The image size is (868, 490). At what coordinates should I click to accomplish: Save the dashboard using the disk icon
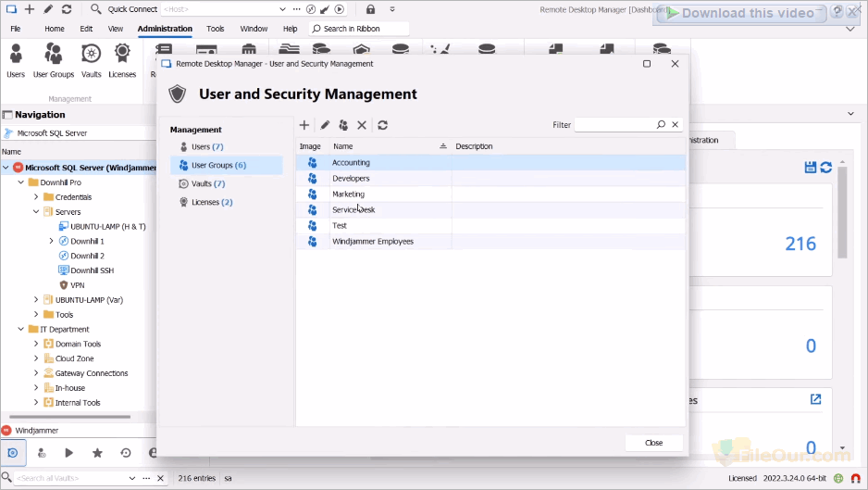811,167
